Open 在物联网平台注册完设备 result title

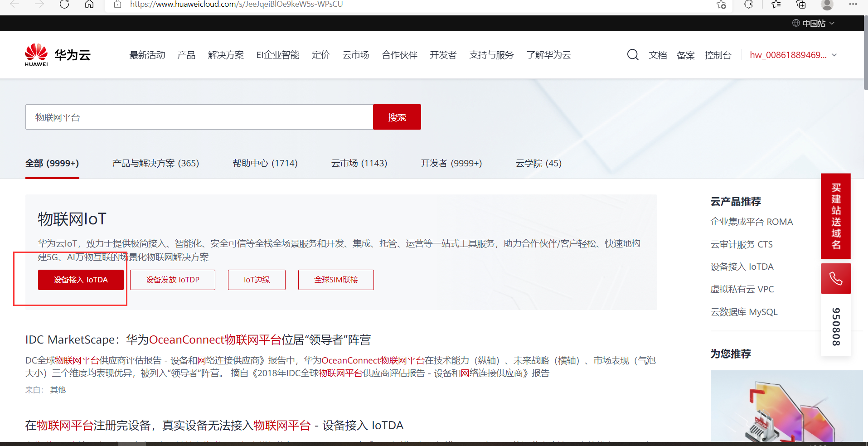click(x=214, y=425)
